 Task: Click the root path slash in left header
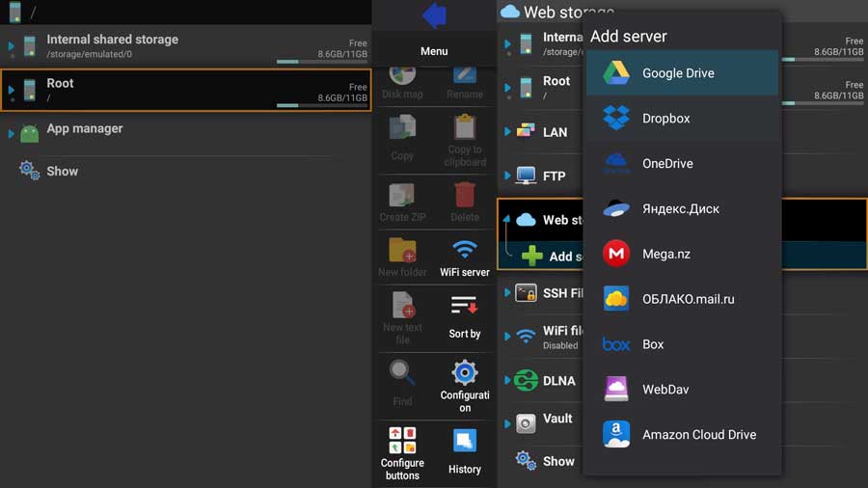[33, 13]
